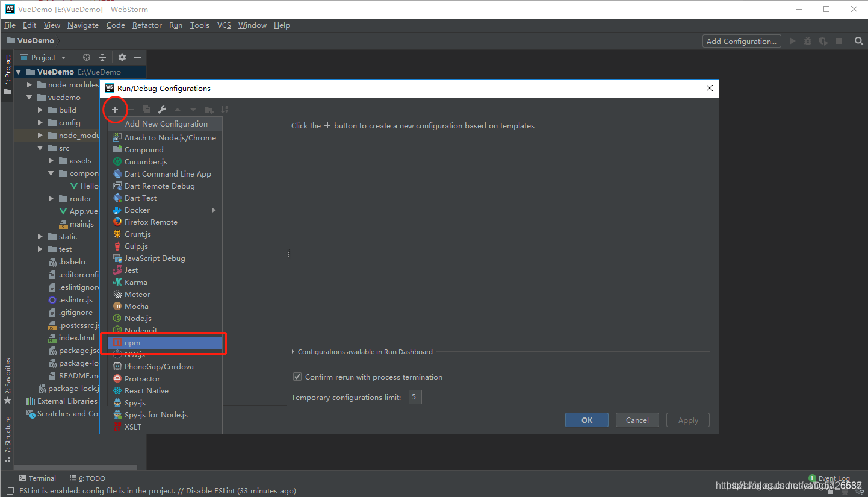The height and width of the screenshot is (497, 868).
Task: Select Spy-js for Node.js entry
Action: 166,414
